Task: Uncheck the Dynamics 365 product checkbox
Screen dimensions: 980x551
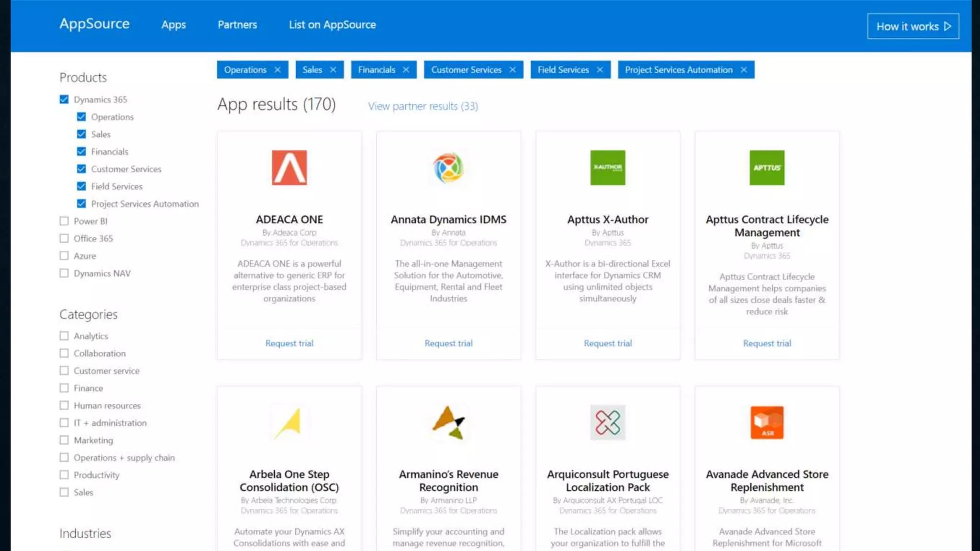Action: tap(64, 99)
